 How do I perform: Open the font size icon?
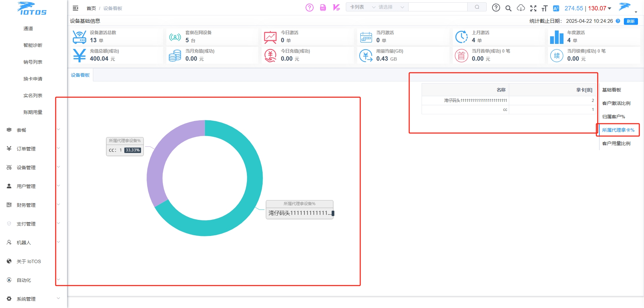[x=544, y=8]
